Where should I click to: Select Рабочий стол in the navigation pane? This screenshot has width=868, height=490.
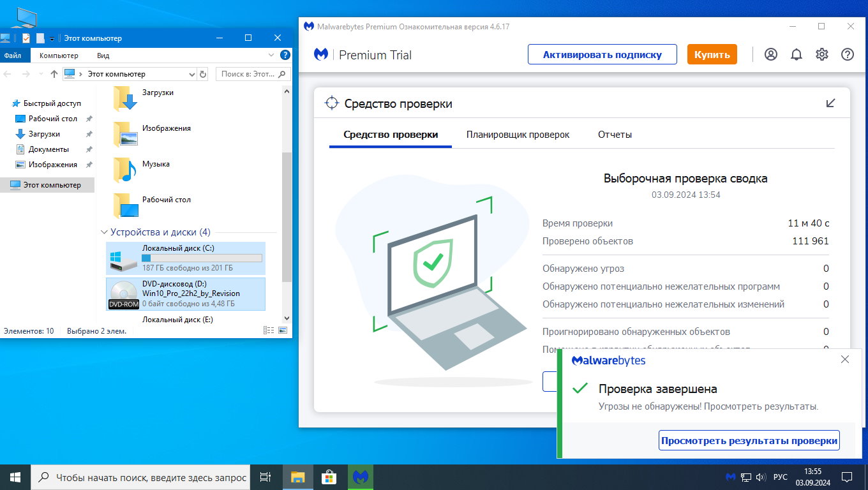tap(53, 119)
